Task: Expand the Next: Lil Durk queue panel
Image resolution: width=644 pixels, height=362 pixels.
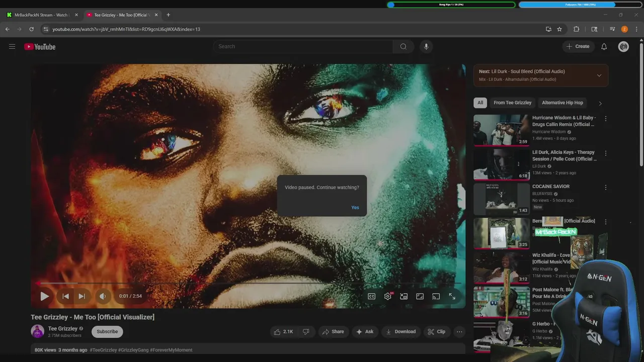Action: (x=599, y=75)
